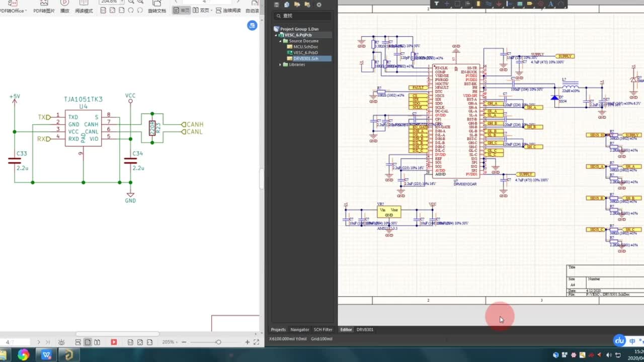Screen dimensions: 644x362
Task: Enable 阅读模式 reading mode
Action: (84, 7)
